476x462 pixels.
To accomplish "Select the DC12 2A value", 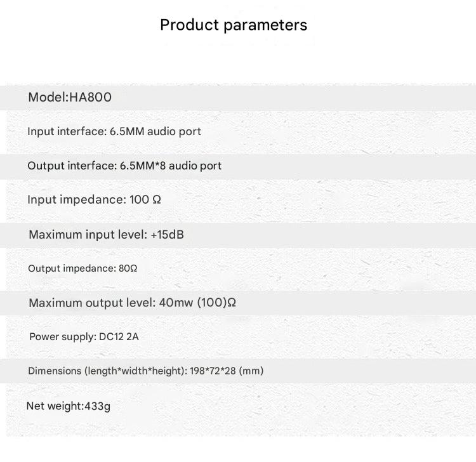I will [x=119, y=337].
